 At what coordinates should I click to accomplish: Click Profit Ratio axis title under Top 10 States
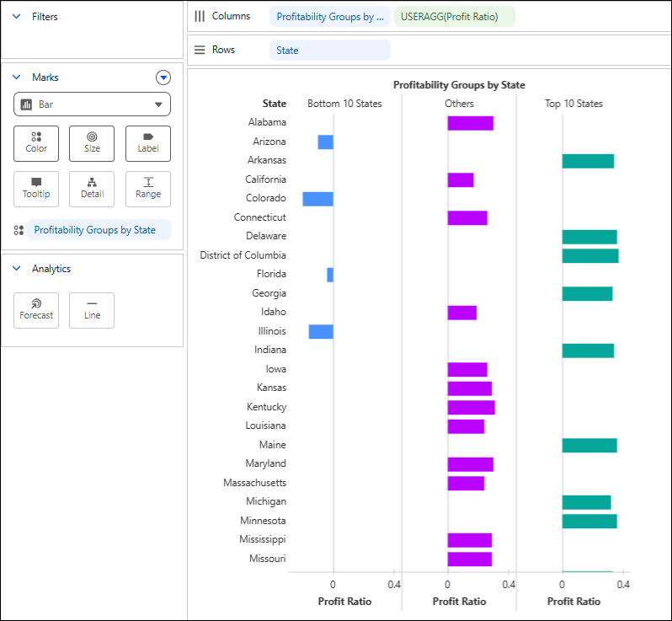pyautogui.click(x=573, y=602)
